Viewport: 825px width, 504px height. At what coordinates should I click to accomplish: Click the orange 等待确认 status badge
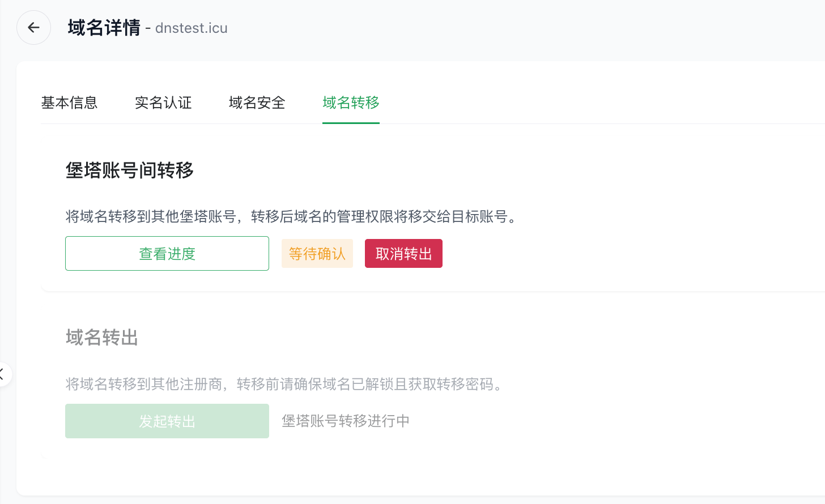coord(317,253)
